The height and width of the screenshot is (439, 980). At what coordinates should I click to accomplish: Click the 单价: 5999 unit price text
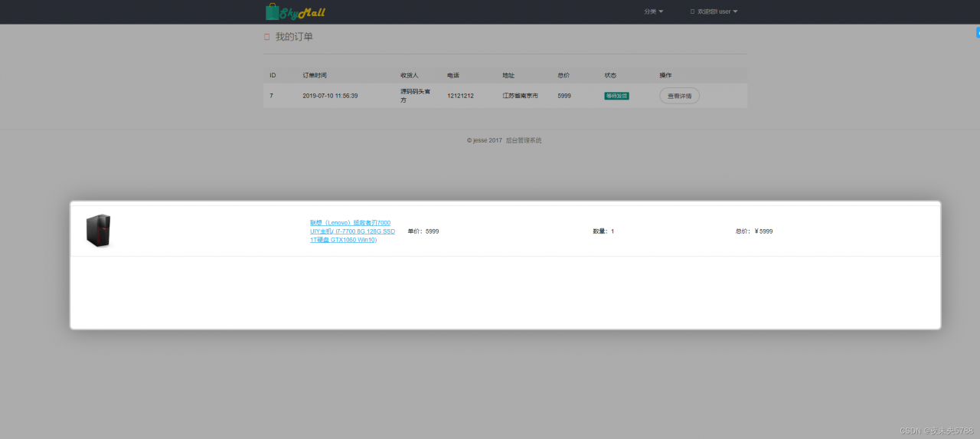423,231
